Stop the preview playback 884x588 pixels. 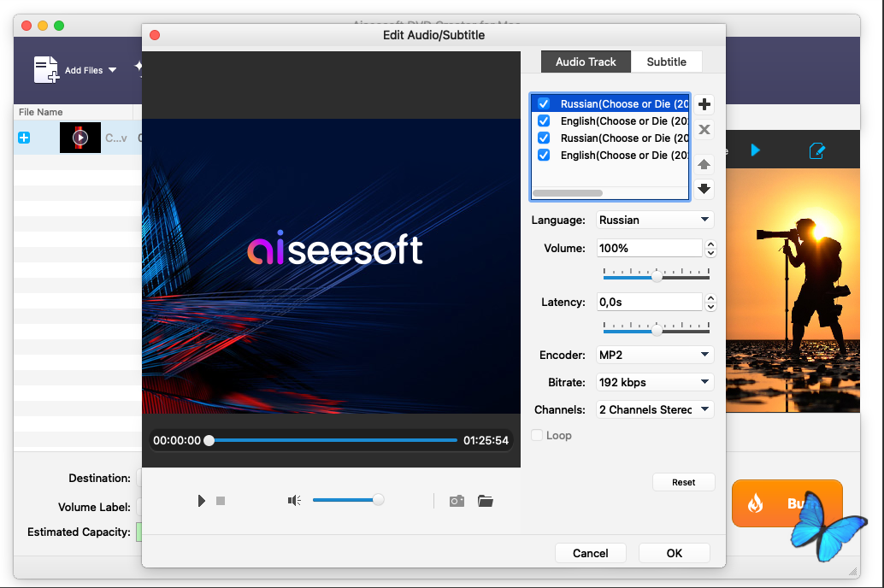(x=221, y=501)
